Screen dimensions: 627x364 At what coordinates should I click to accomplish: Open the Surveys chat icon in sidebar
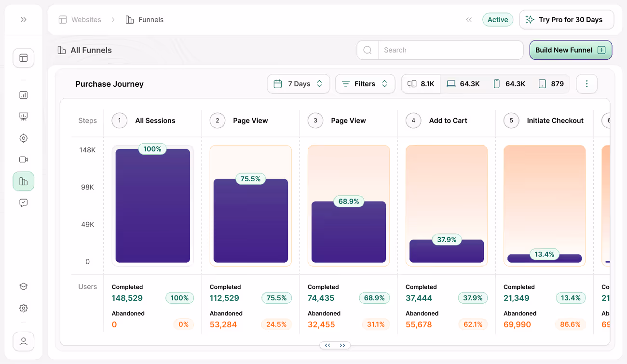point(23,202)
